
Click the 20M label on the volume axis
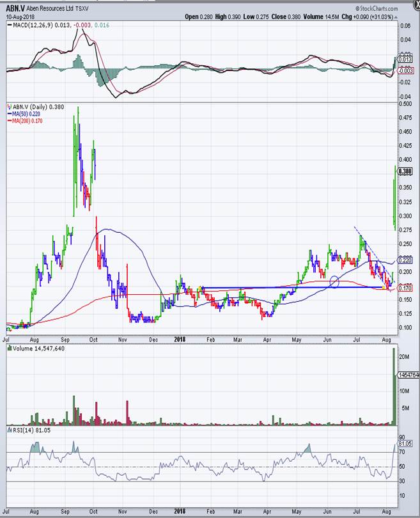point(405,357)
